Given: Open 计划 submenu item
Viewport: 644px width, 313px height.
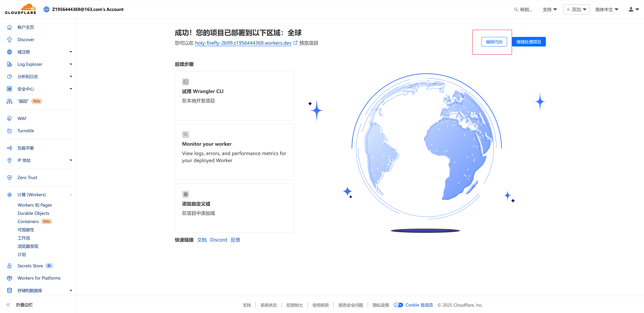Looking at the screenshot, I should click(22, 254).
